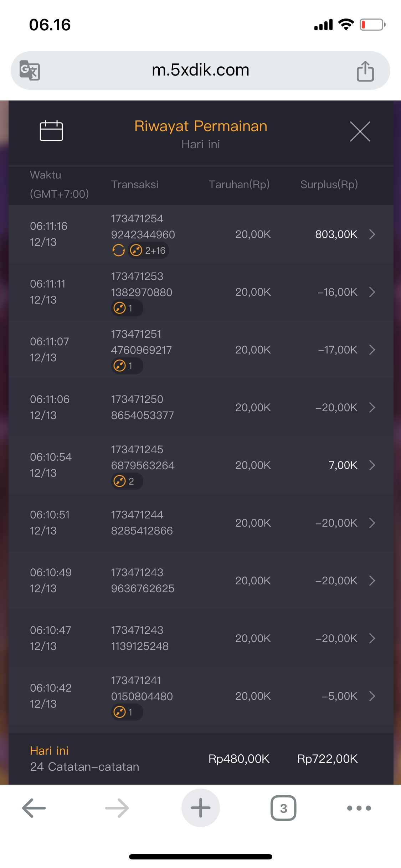Viewport: 401px width, 868px height.
Task: Open the calendar date picker icon
Action: (x=51, y=131)
